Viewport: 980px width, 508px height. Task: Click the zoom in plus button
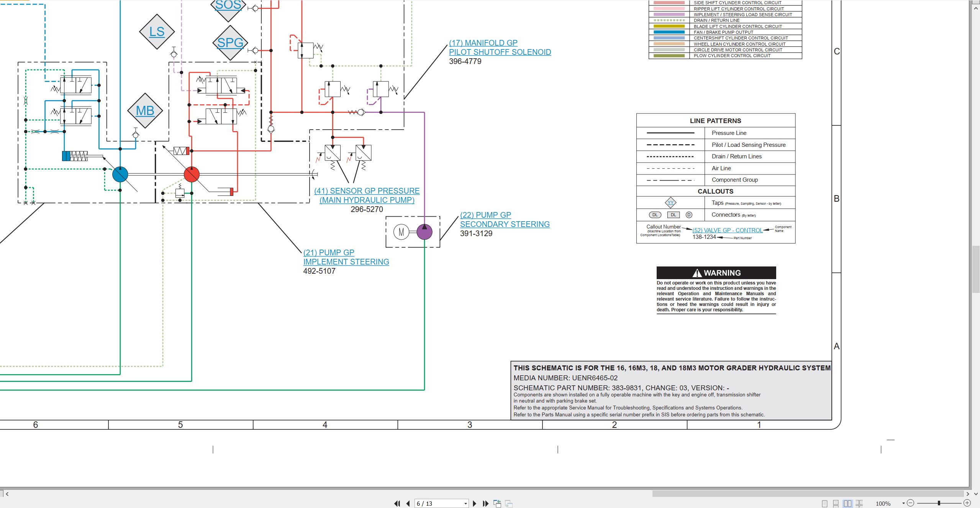[967, 503]
